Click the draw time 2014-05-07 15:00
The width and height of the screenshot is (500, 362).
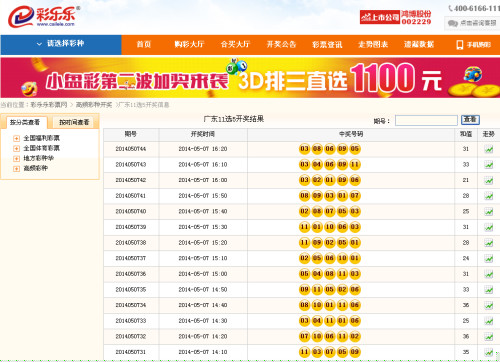pyautogui.click(x=203, y=274)
